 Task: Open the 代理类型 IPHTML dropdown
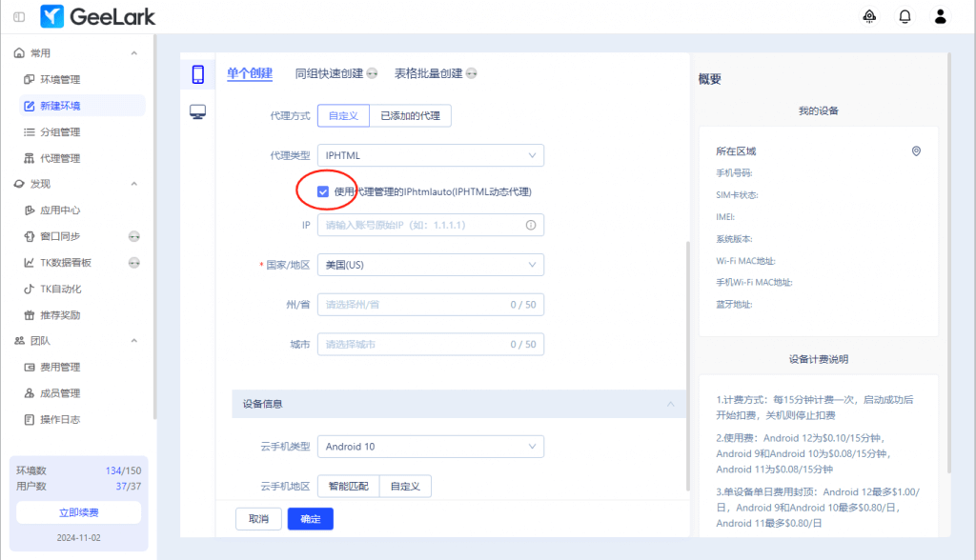point(430,155)
